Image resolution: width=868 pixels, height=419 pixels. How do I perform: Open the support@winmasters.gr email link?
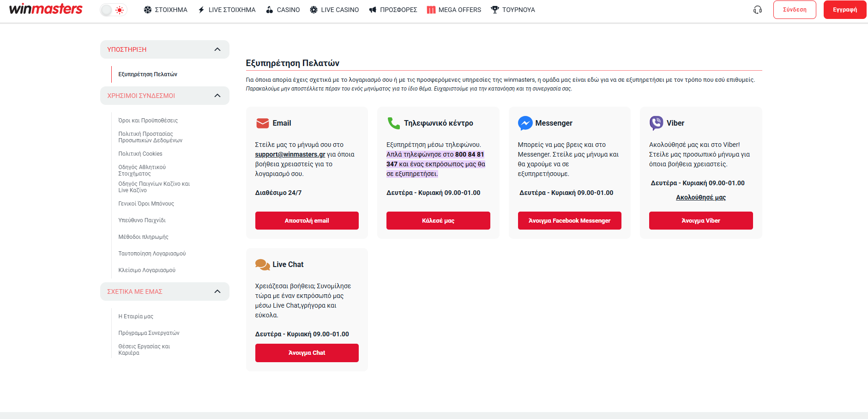pos(290,154)
